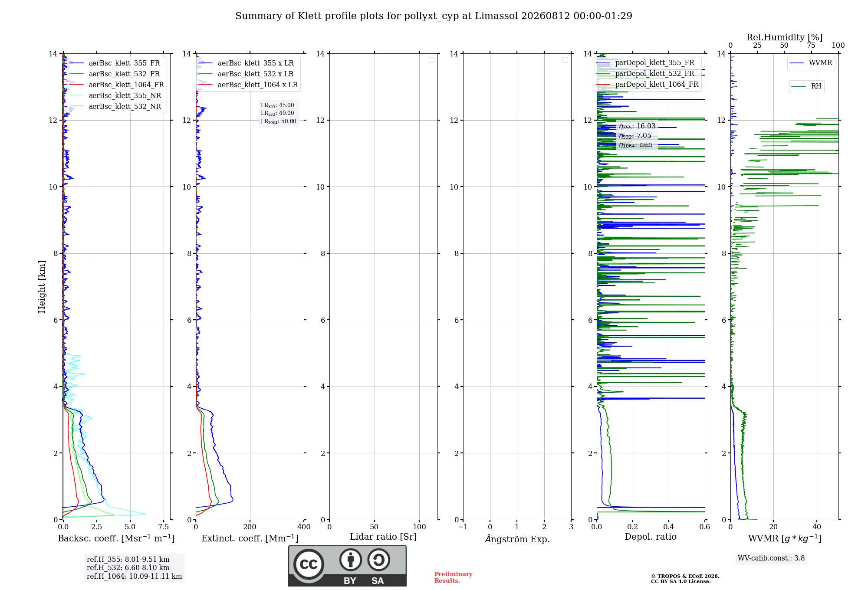
Task: Click the Creative Commons CC icon
Action: point(309,564)
